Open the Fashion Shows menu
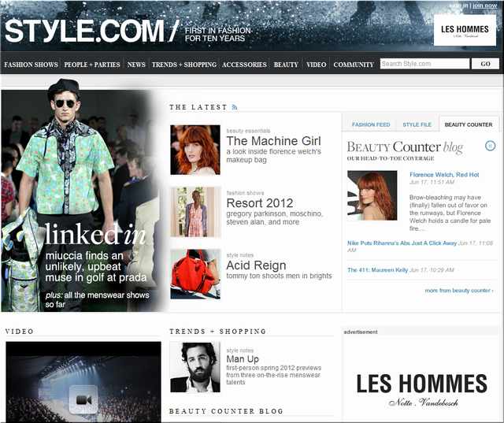Image resolution: width=504 pixels, height=423 pixels. (x=31, y=65)
